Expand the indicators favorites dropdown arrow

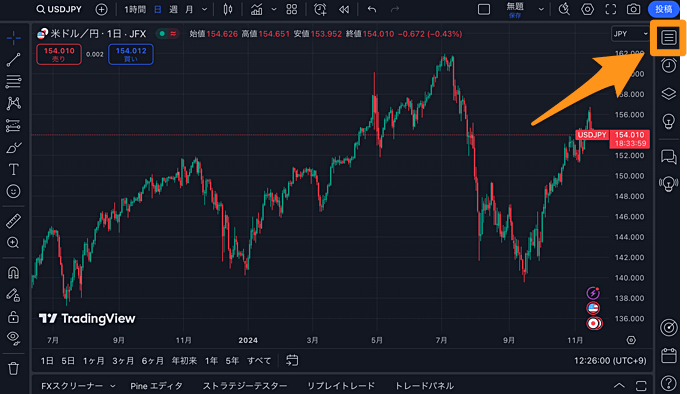(x=274, y=9)
